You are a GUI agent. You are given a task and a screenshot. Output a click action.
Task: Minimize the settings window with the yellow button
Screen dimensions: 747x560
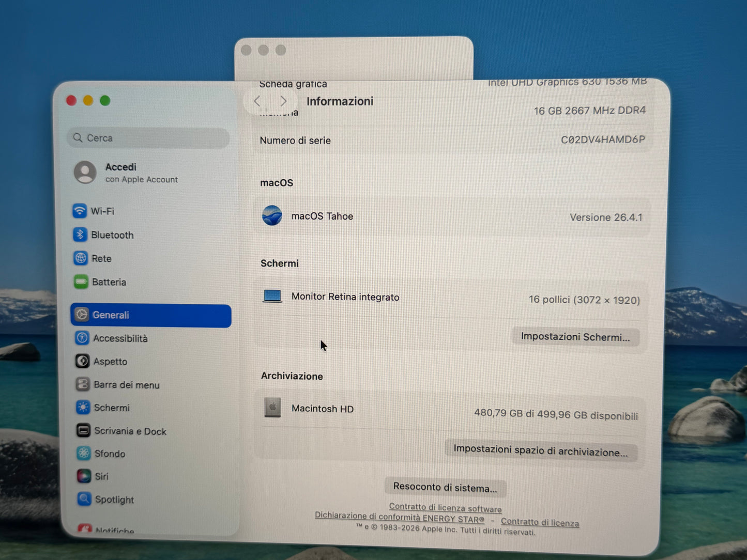point(88,101)
